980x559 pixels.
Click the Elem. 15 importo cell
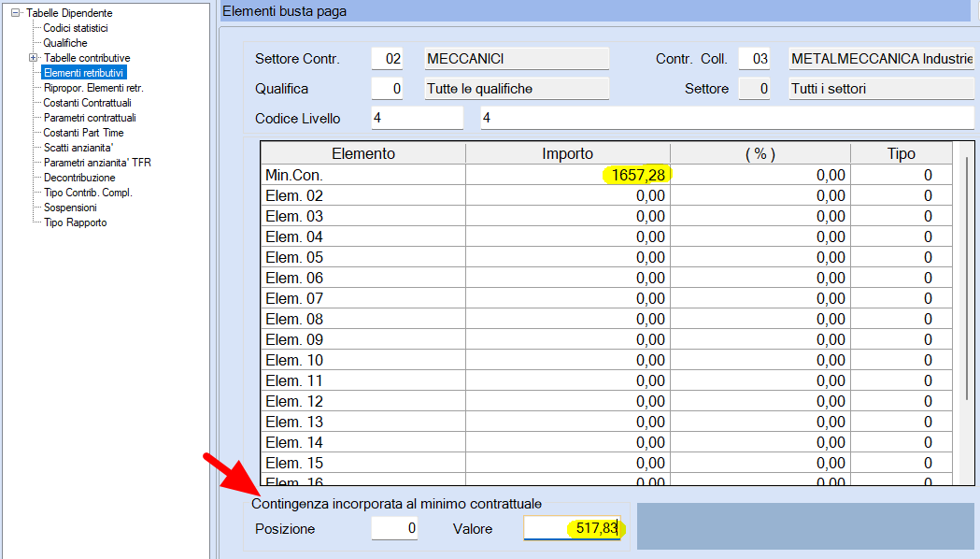(x=567, y=463)
